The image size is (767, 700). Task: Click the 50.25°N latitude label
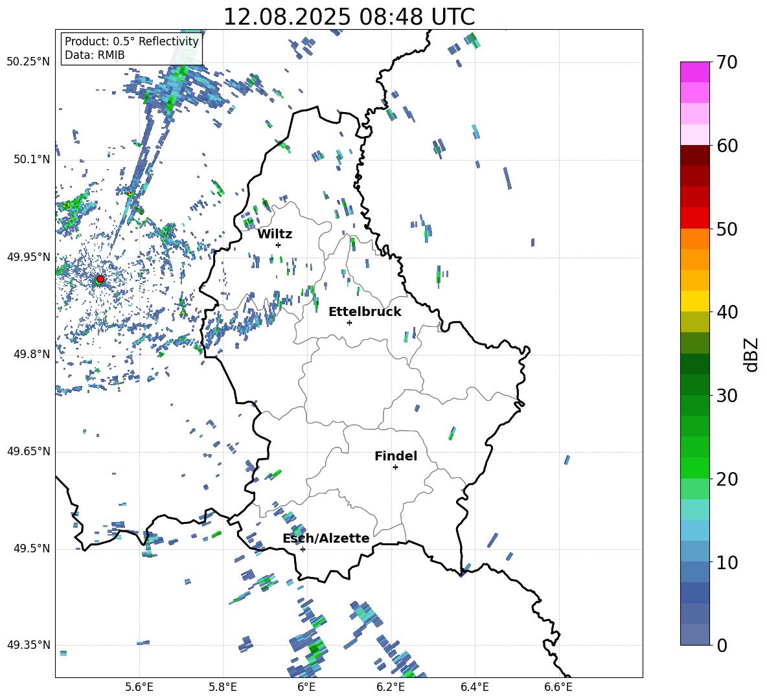pyautogui.click(x=29, y=62)
